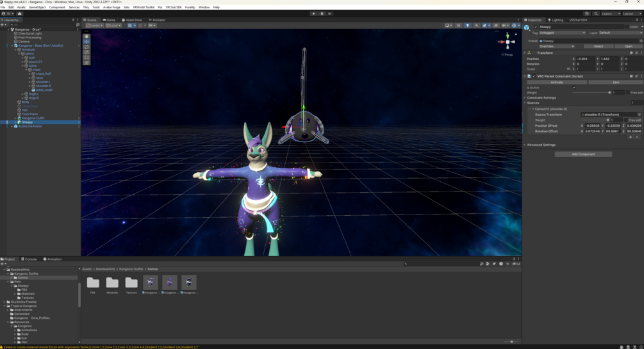
Task: Click the Step frame button
Action: pos(330,13)
